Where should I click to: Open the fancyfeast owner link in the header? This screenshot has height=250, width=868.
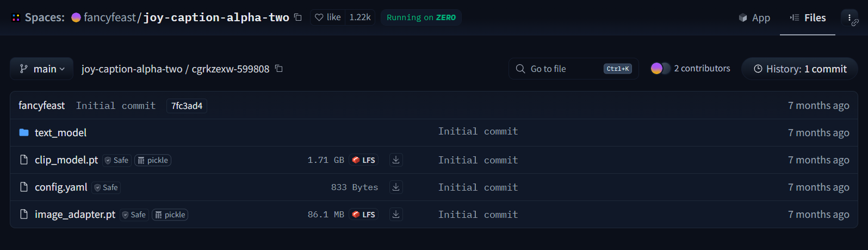(x=110, y=17)
